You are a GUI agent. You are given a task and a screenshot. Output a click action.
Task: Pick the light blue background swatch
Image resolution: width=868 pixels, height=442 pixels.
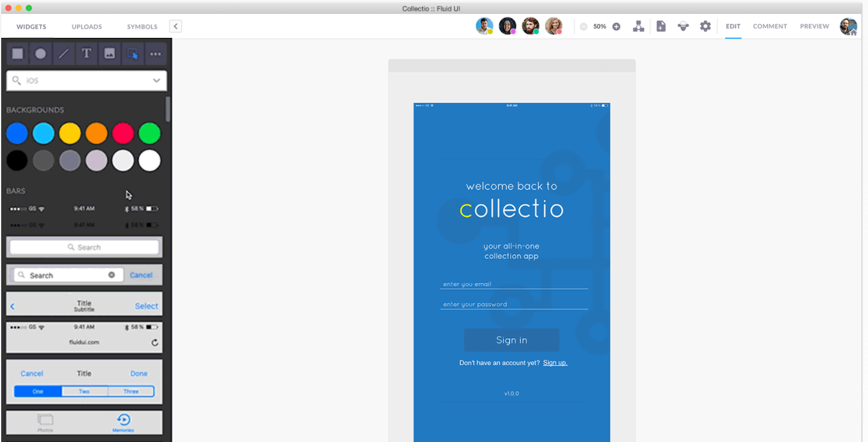click(44, 133)
